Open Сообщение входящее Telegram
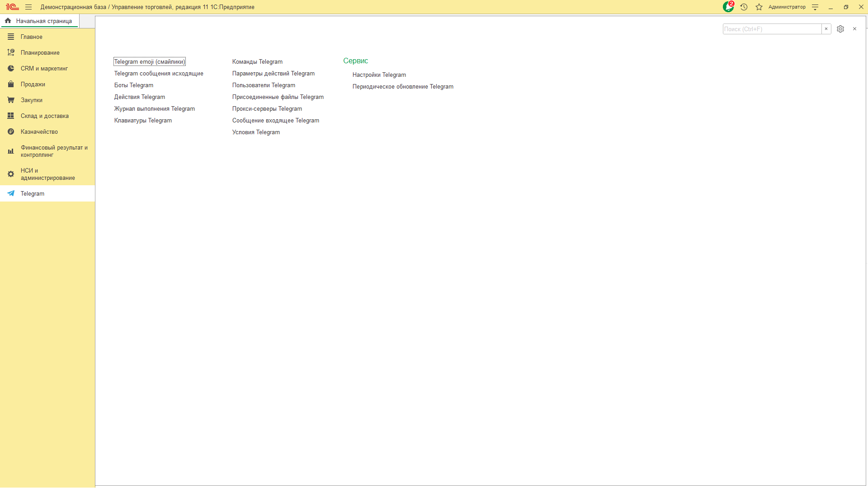 (276, 120)
